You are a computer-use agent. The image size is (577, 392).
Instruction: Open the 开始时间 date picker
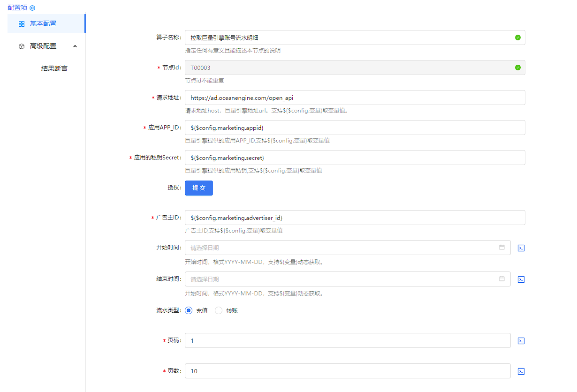(x=342, y=248)
